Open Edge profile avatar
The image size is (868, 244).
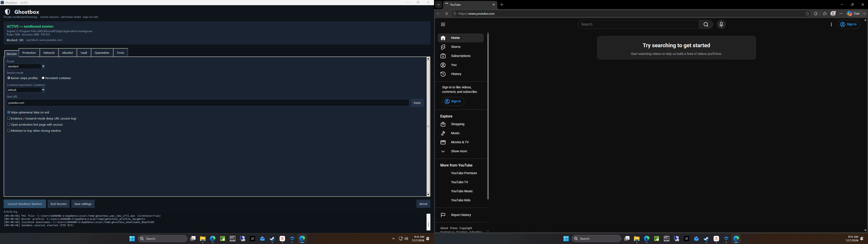[833, 14]
